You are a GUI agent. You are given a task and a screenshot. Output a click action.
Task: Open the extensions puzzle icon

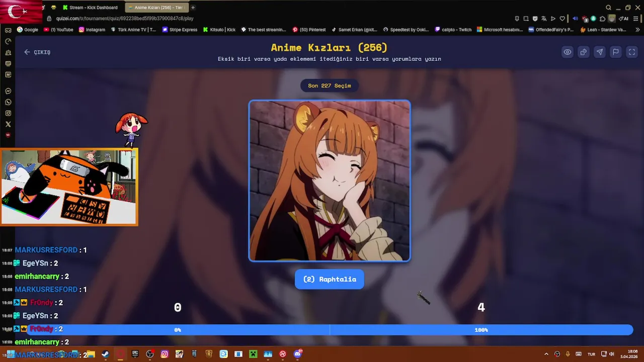click(602, 19)
